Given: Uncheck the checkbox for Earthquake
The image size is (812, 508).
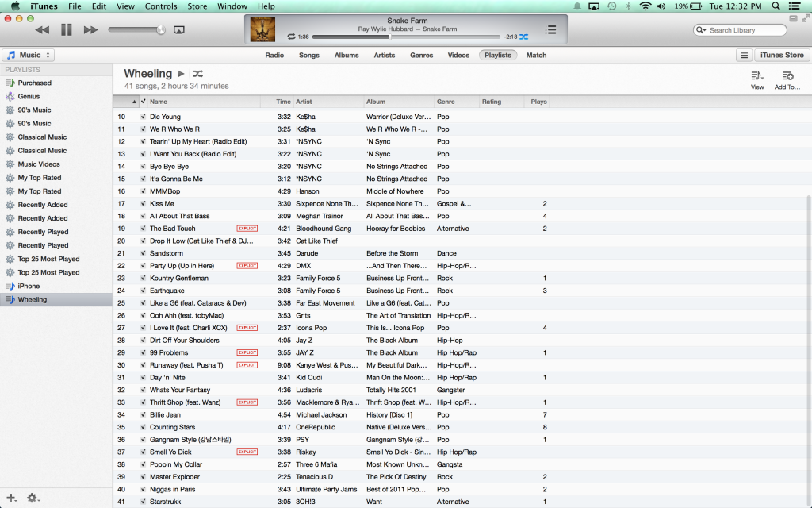Looking at the screenshot, I should click(143, 291).
